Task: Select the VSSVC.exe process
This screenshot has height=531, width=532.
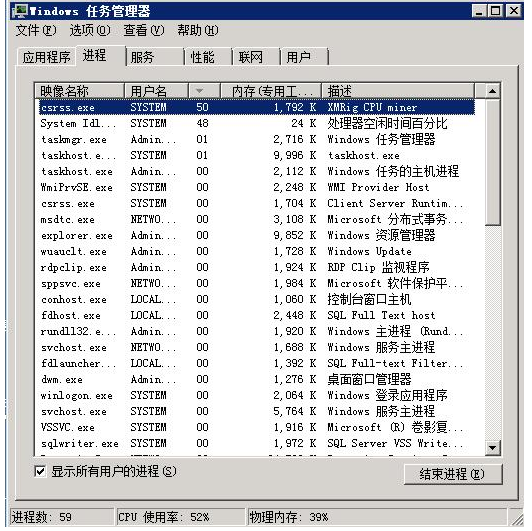Action: coord(257,427)
